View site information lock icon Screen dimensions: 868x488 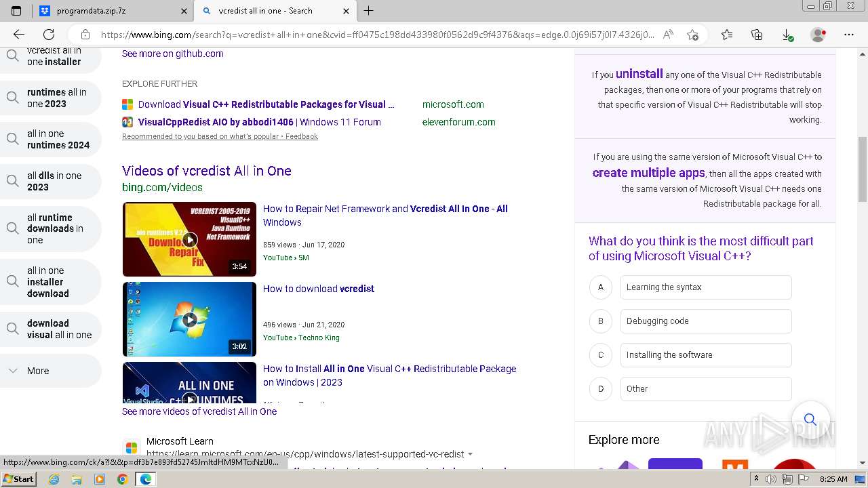click(85, 35)
